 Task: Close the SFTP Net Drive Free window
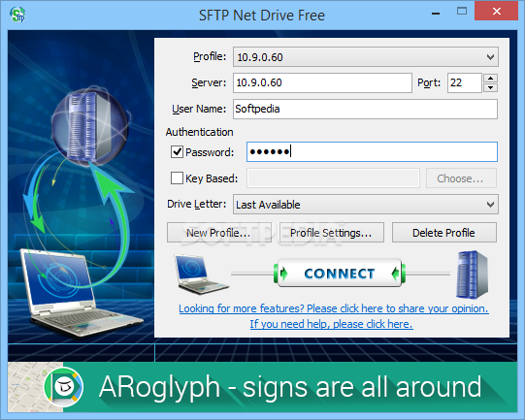click(497, 12)
